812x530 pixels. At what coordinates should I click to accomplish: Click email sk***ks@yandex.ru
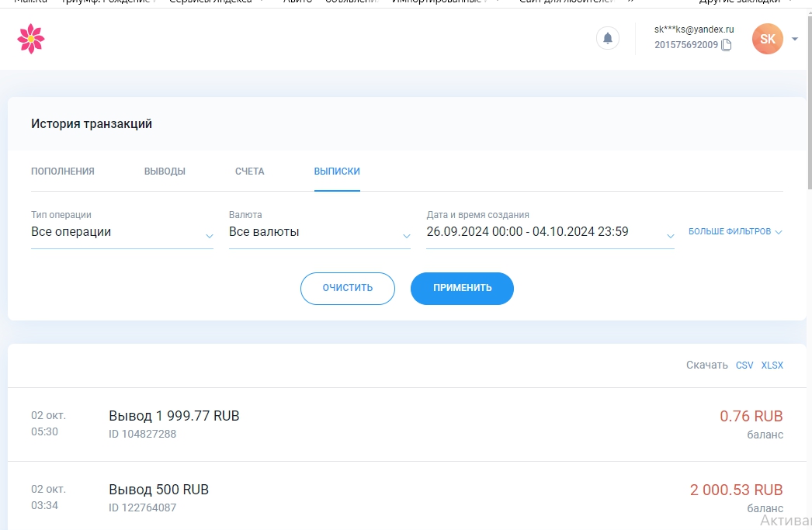point(694,29)
